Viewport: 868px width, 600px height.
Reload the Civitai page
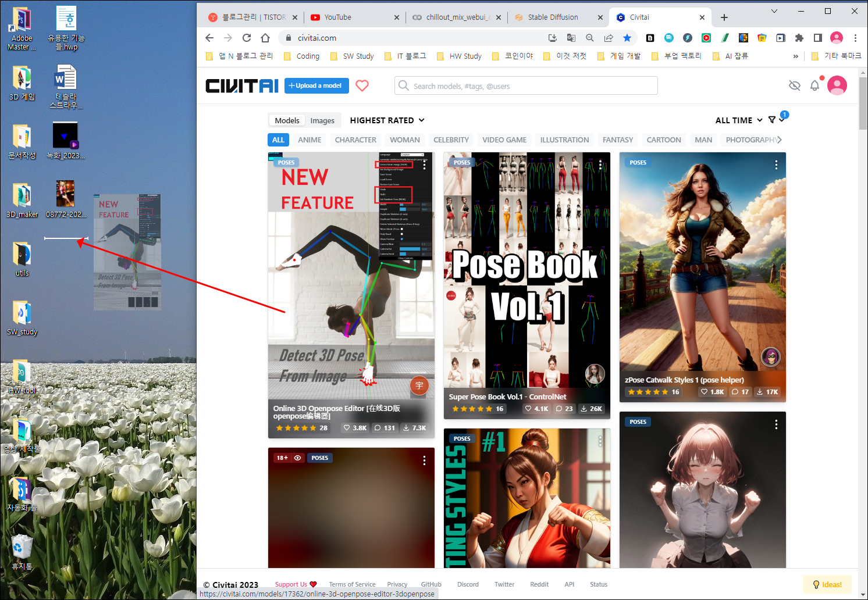coord(247,38)
